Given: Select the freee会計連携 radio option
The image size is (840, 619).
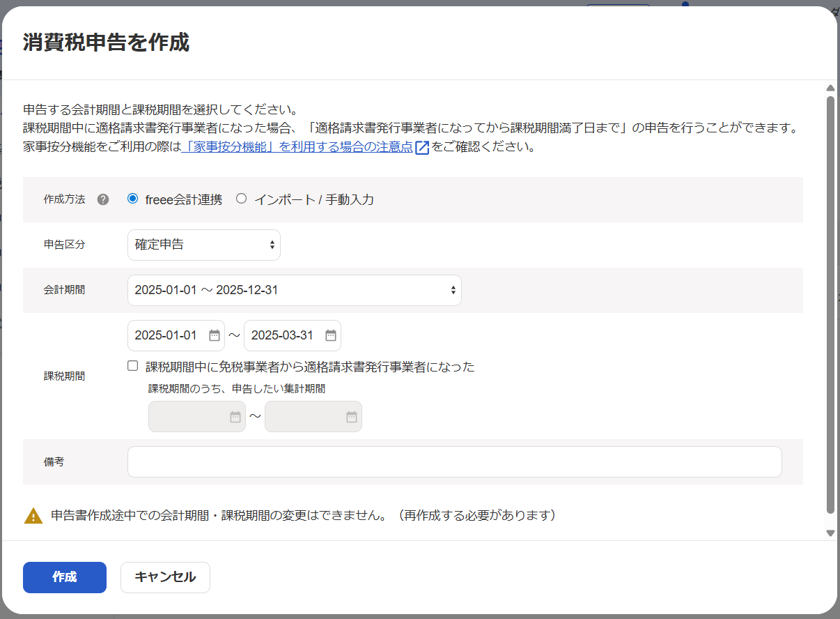Looking at the screenshot, I should point(133,199).
